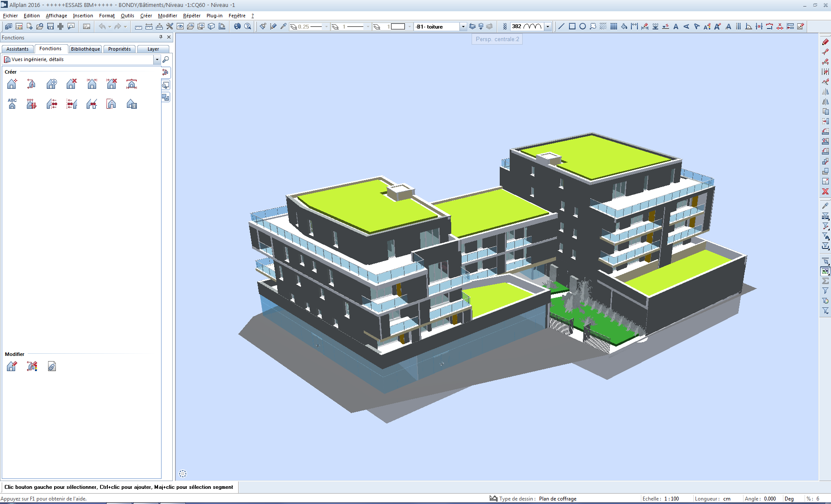Open the 382 pattern style dropdown
The height and width of the screenshot is (504, 831).
pos(548,26)
